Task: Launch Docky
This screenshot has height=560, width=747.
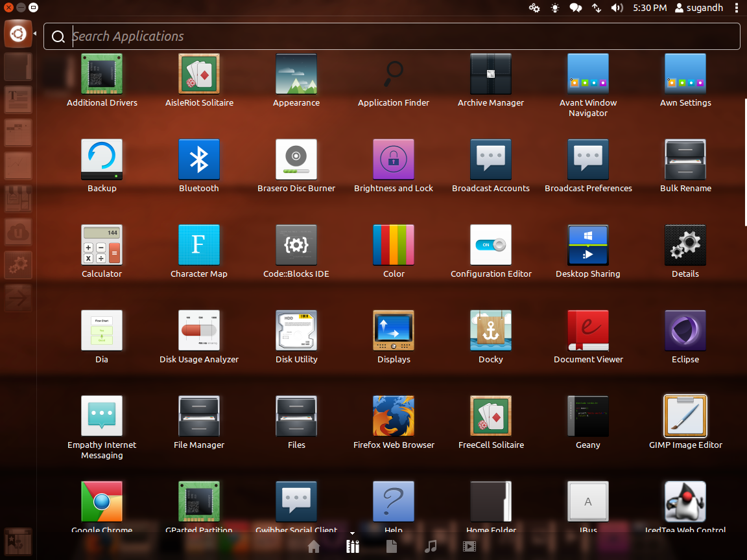Action: [x=491, y=331]
